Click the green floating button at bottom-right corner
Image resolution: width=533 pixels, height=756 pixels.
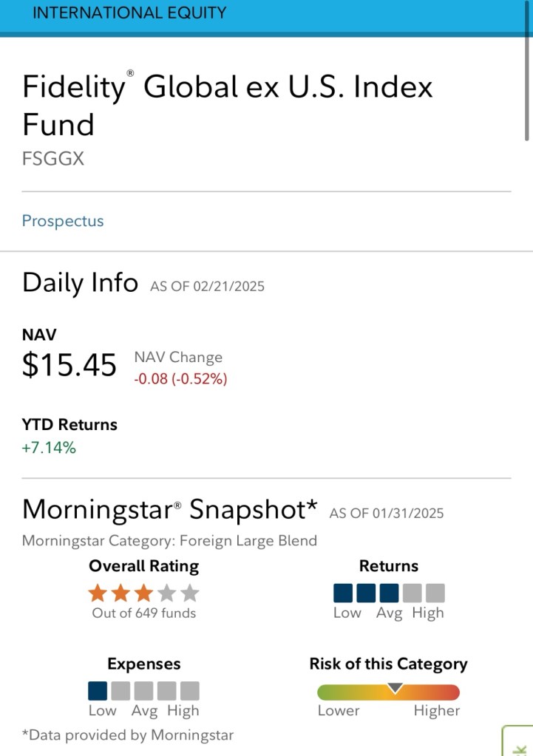518,742
